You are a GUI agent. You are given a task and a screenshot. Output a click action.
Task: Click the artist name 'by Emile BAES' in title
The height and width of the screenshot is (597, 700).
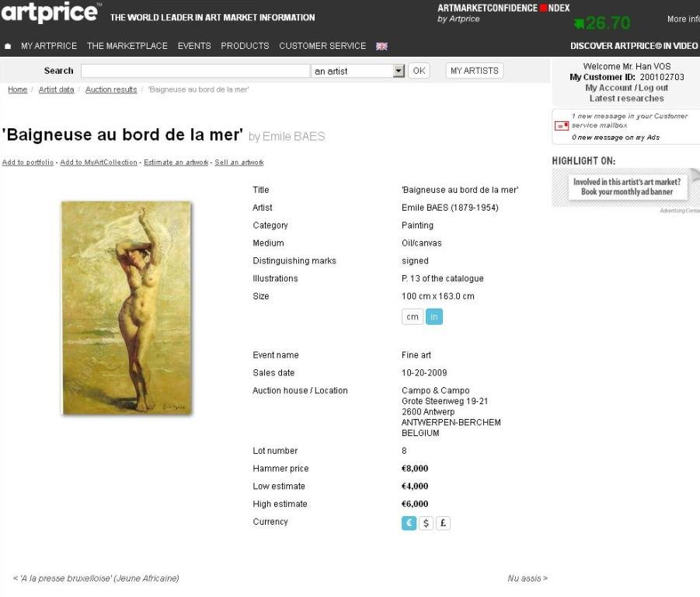[287, 137]
